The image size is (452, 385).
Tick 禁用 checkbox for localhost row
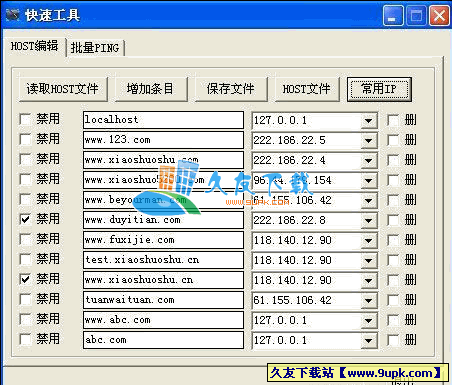click(25, 119)
